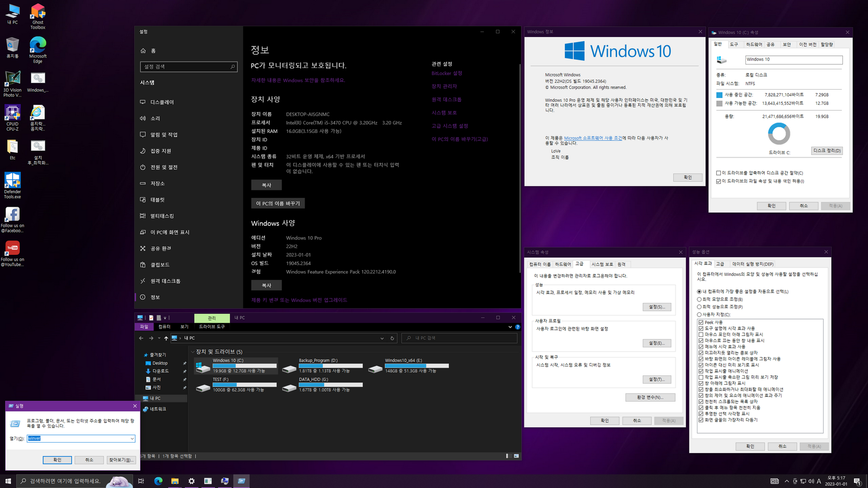Click the Windows10_x64 (E:) usage bar
The height and width of the screenshot is (488, 868).
coord(417,365)
